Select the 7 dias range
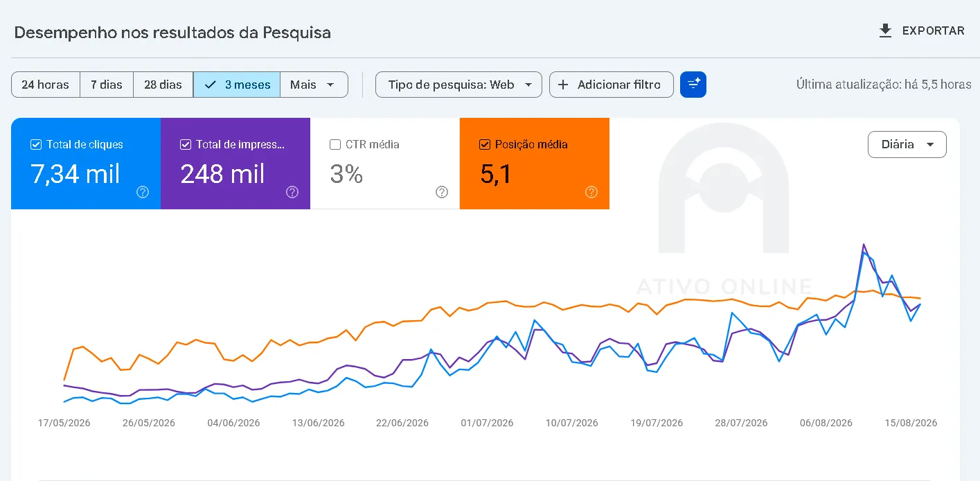This screenshot has height=481, width=980. [107, 85]
